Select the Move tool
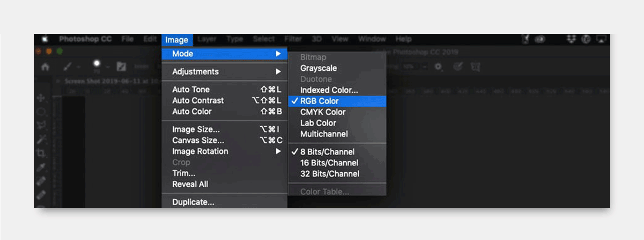 tap(41, 98)
